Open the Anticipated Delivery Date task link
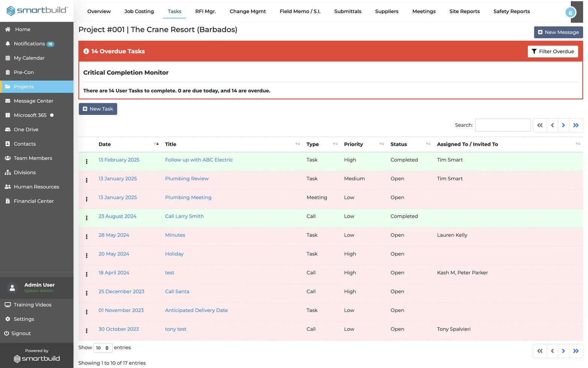Viewport: 588px width, 368px height. 196,310
